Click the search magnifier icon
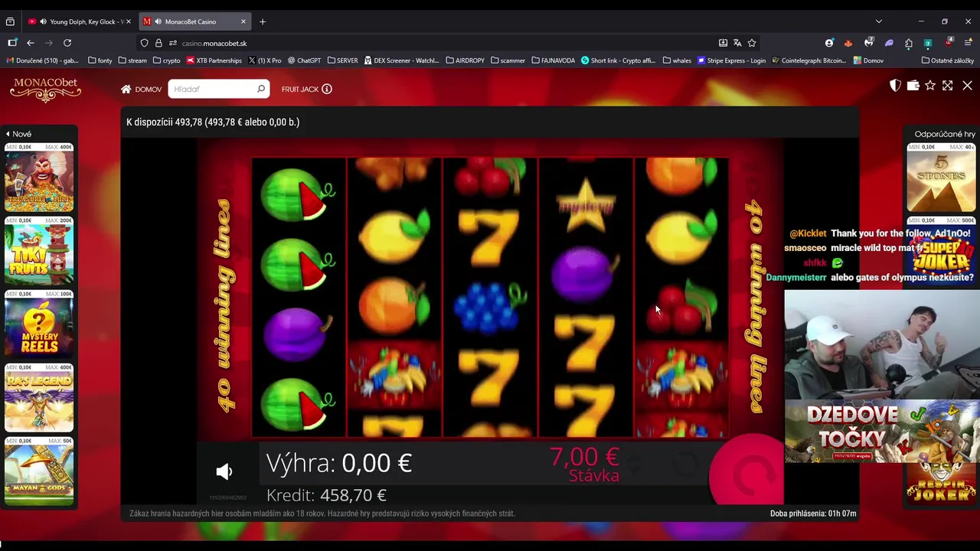980x551 pixels. point(261,89)
